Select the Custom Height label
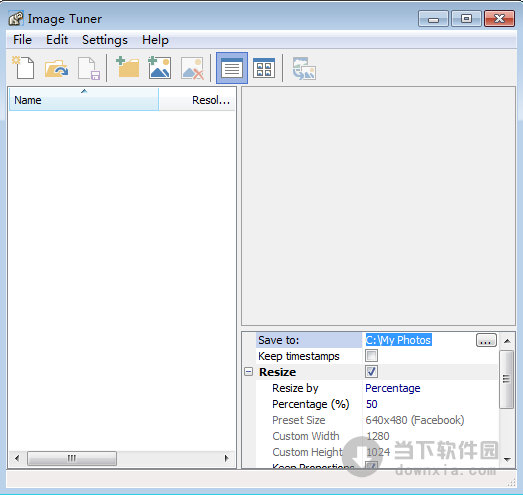 click(x=307, y=452)
